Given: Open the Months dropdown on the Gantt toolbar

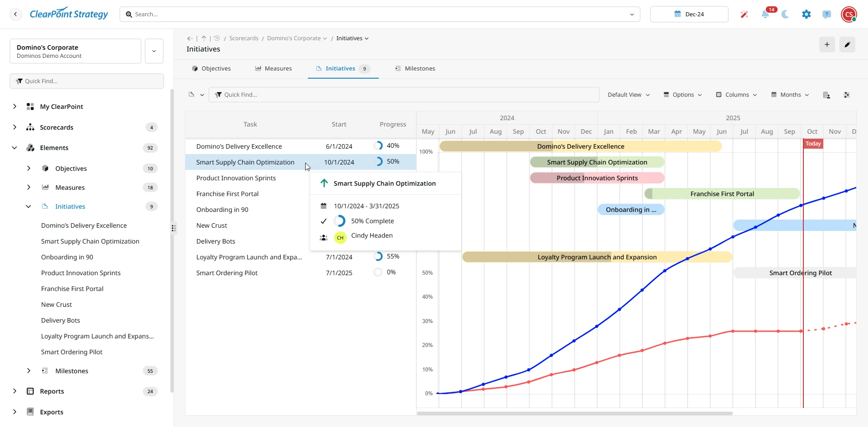Looking at the screenshot, I should 790,94.
